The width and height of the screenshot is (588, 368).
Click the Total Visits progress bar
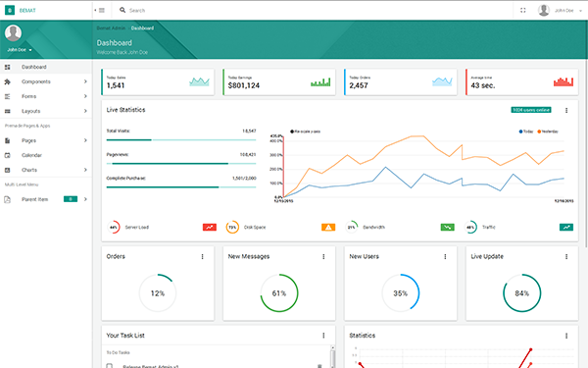181,140
